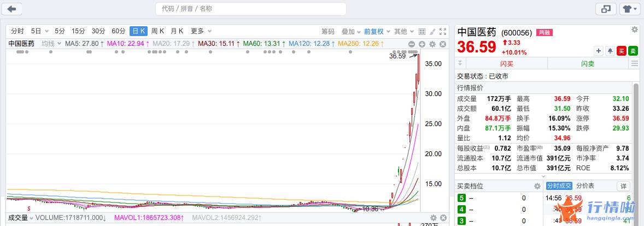Switch to the 15分 period
Viewport: 644px width, 226px height.
coord(78,31)
